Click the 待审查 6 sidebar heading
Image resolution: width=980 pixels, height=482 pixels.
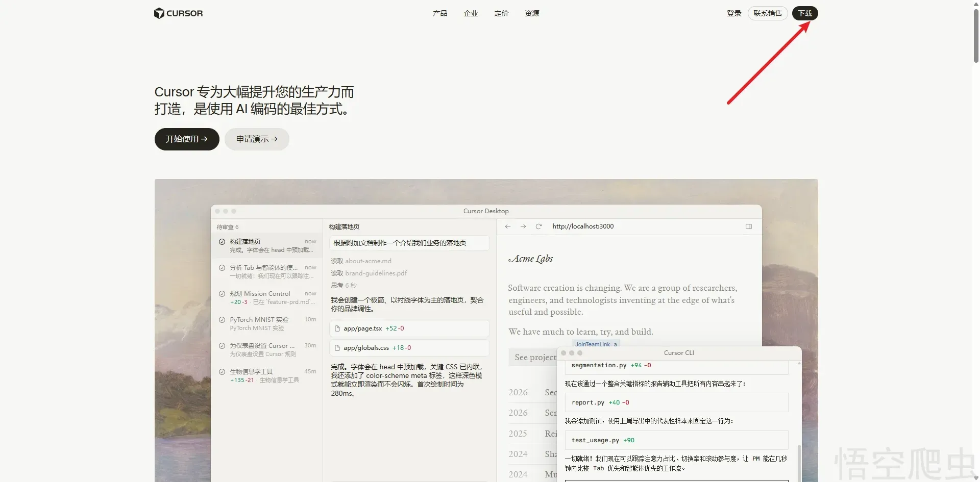pyautogui.click(x=227, y=227)
